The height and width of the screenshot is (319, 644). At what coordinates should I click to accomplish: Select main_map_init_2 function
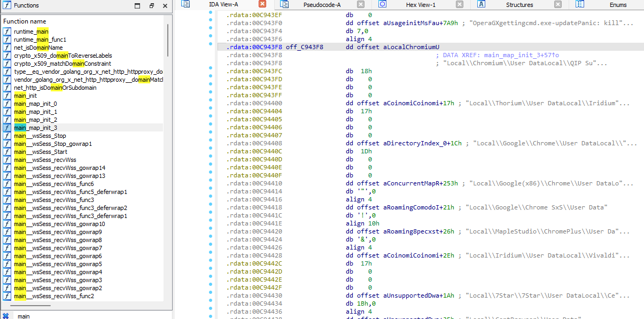coord(35,120)
